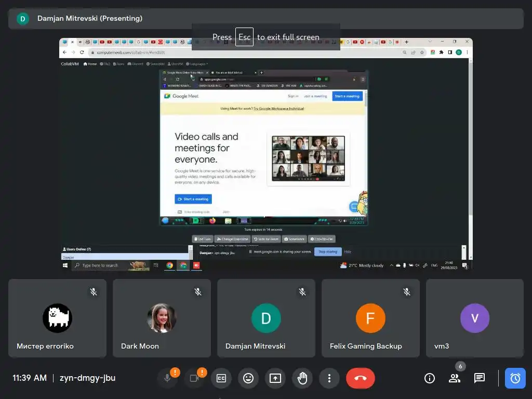Click the CollabVM Screenshot button

click(294, 239)
